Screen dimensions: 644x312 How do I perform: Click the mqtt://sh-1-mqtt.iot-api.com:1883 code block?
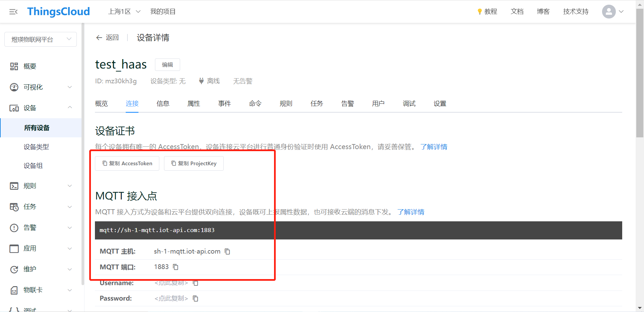pyautogui.click(x=359, y=230)
